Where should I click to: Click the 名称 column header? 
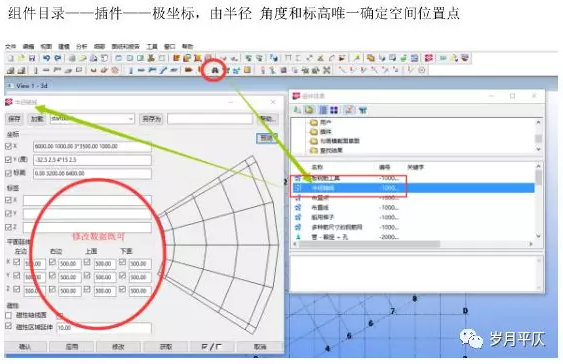click(x=317, y=167)
